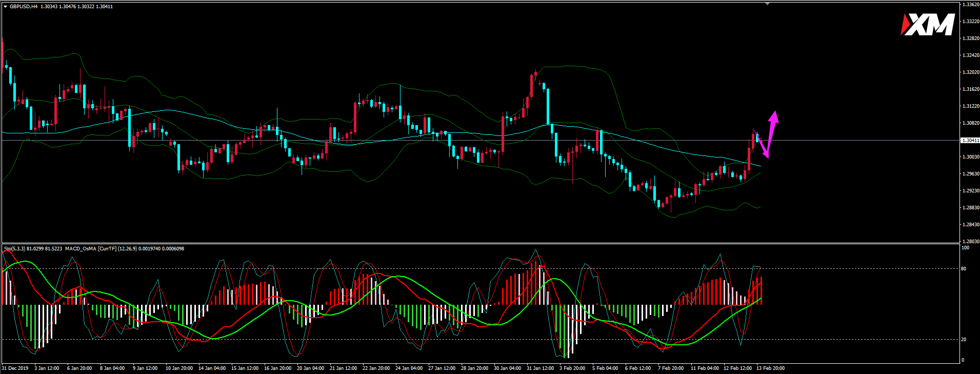Click the 1.28030 price axis label
The width and height of the screenshot is (980, 374).
(970, 241)
